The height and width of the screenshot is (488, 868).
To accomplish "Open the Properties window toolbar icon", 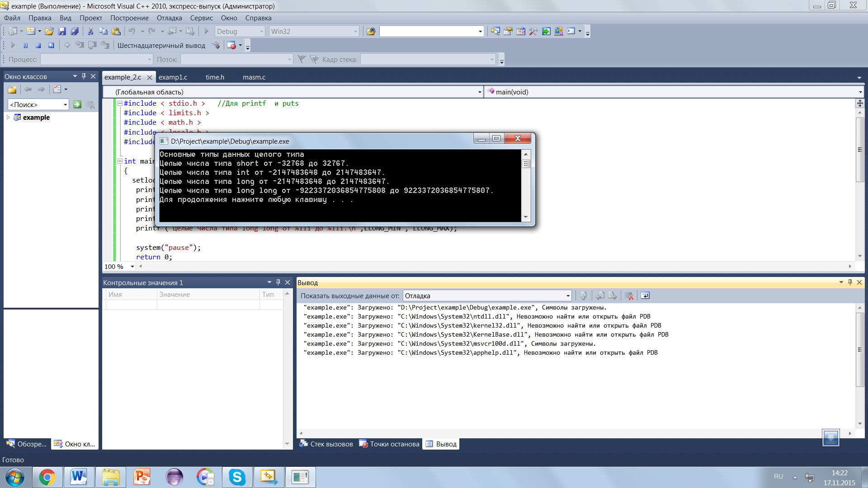I will point(508,31).
